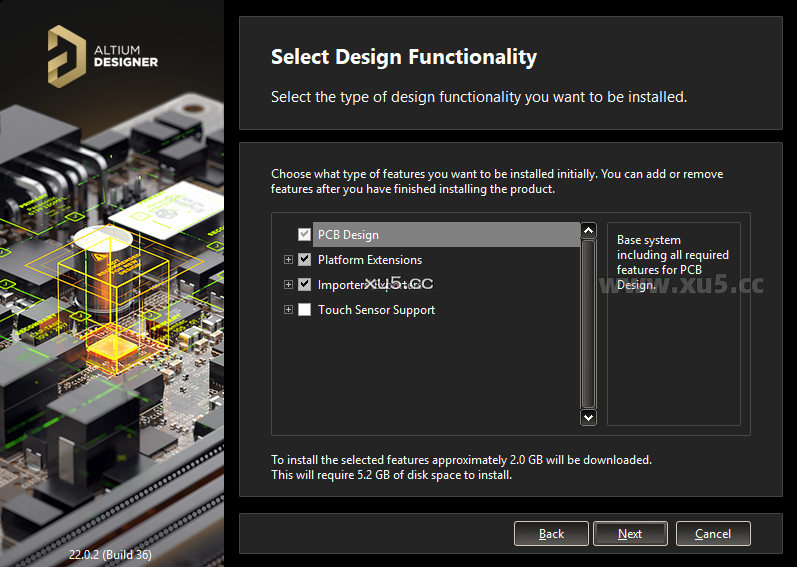The width and height of the screenshot is (797, 567).
Task: Expand the Touch Sensor Support node
Action: pyautogui.click(x=289, y=310)
